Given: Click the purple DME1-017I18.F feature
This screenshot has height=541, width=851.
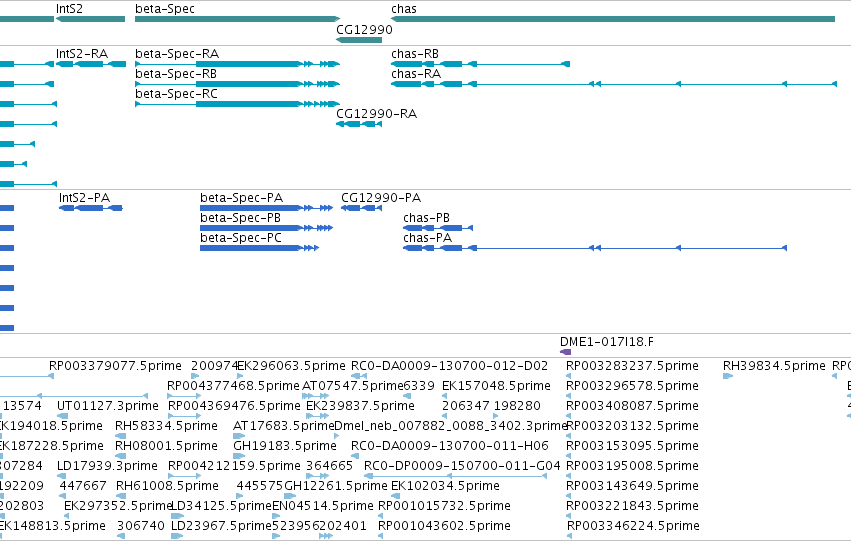Looking at the screenshot, I should point(566,352).
